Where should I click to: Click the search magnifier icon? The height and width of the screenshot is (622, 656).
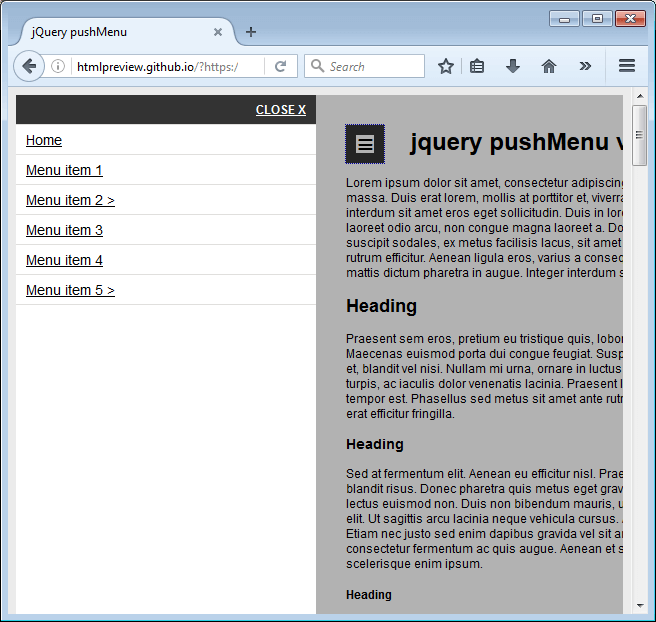[x=317, y=66]
